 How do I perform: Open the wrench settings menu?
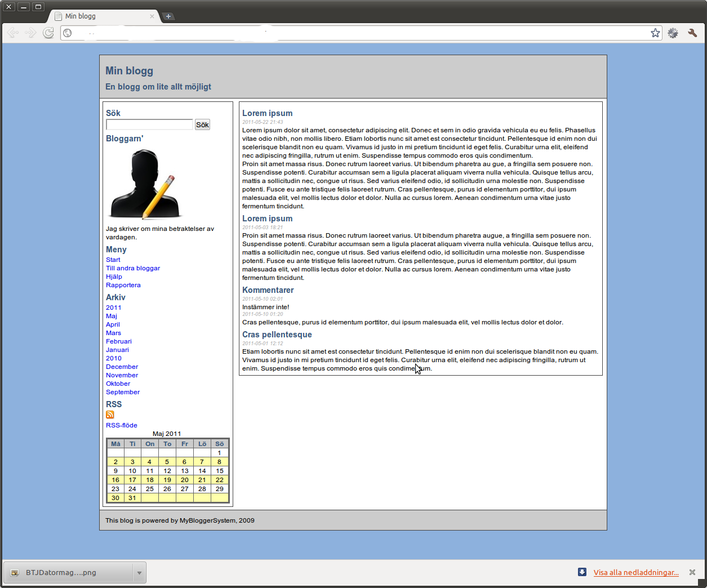[692, 33]
